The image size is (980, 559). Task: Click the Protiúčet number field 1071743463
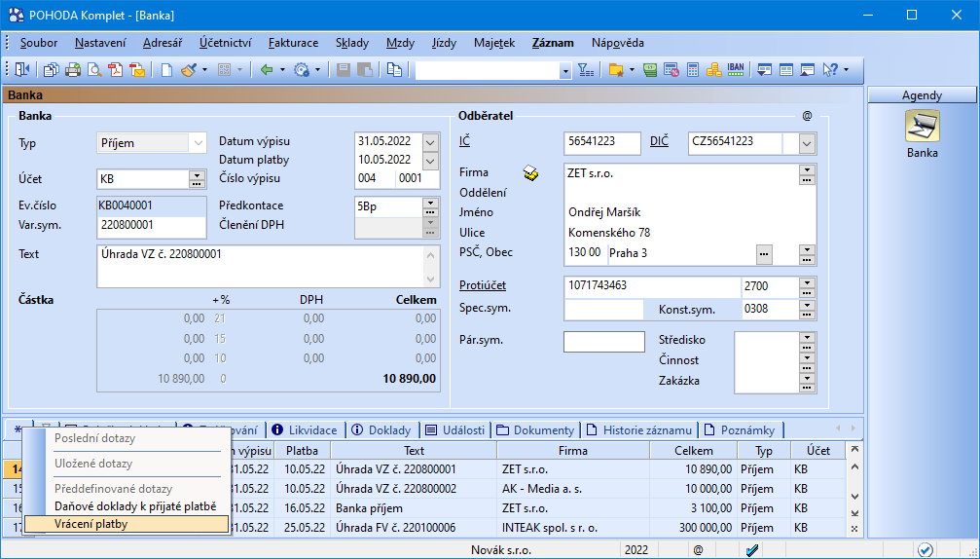[652, 285]
